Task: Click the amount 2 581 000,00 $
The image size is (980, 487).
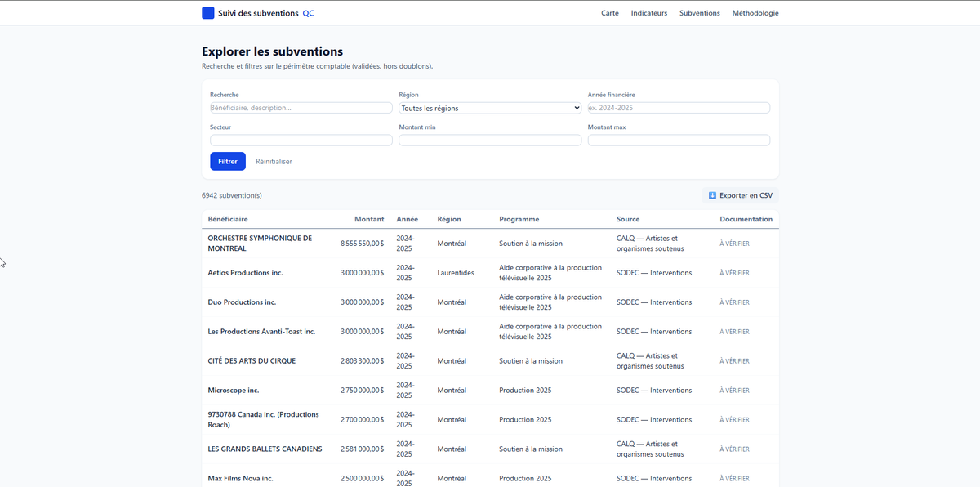Action: tap(363, 449)
